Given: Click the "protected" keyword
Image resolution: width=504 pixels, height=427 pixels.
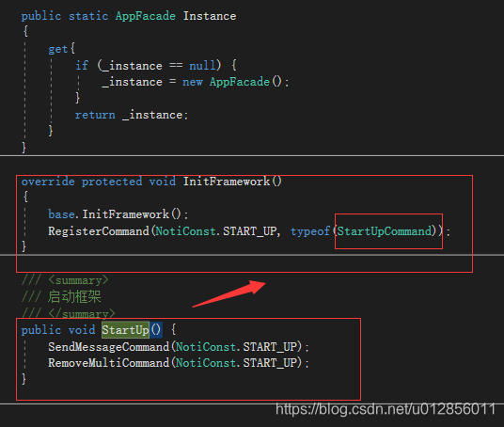Looking at the screenshot, I should point(112,182).
